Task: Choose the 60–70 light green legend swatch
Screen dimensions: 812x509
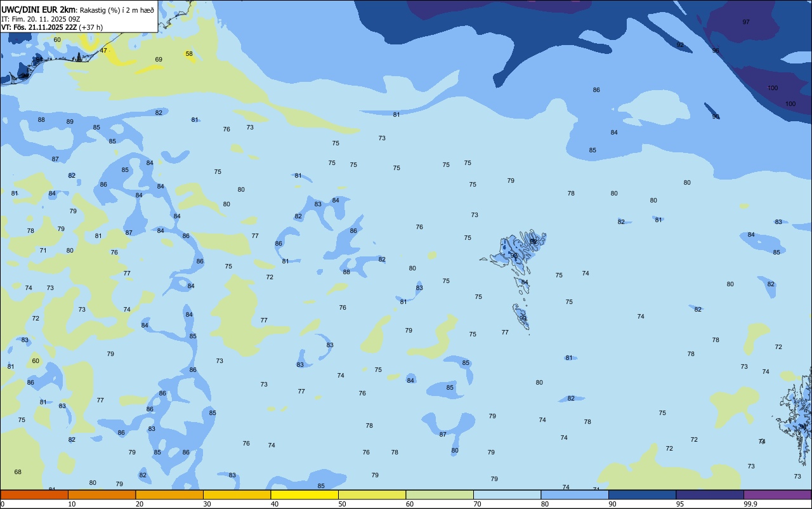Action: [440, 494]
